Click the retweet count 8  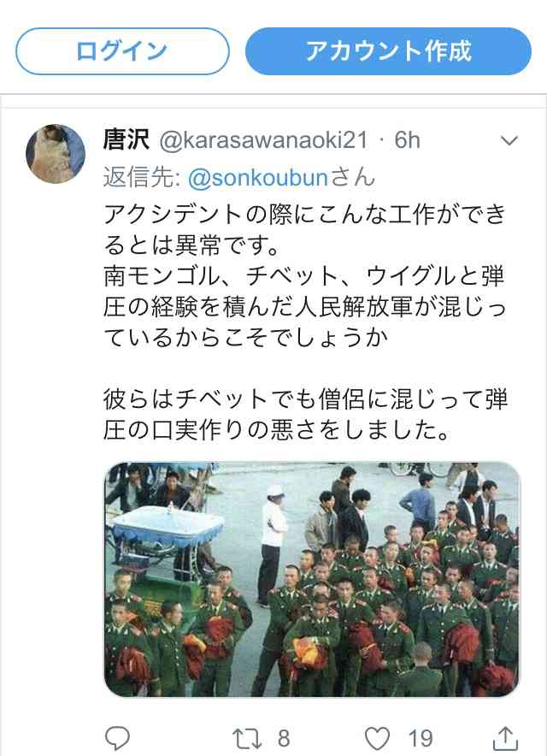click(284, 739)
